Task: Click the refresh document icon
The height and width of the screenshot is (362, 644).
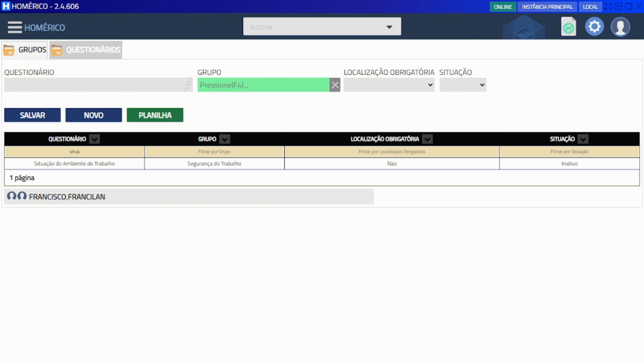Action: point(568,27)
